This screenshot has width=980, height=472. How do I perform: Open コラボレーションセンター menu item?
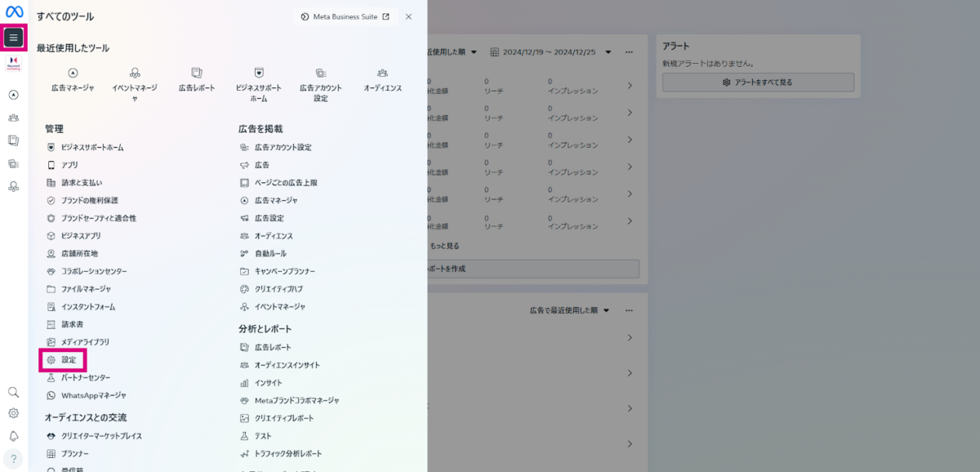tap(87, 271)
